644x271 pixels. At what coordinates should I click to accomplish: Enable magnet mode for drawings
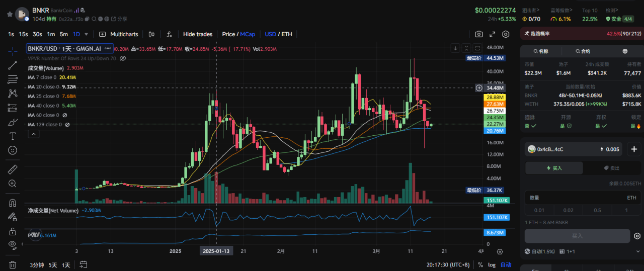pos(13,203)
